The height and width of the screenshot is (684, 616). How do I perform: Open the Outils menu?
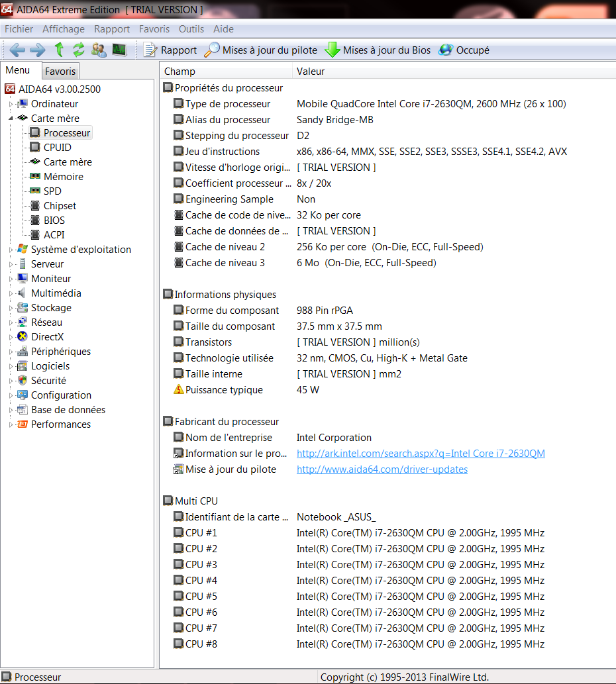(x=191, y=29)
